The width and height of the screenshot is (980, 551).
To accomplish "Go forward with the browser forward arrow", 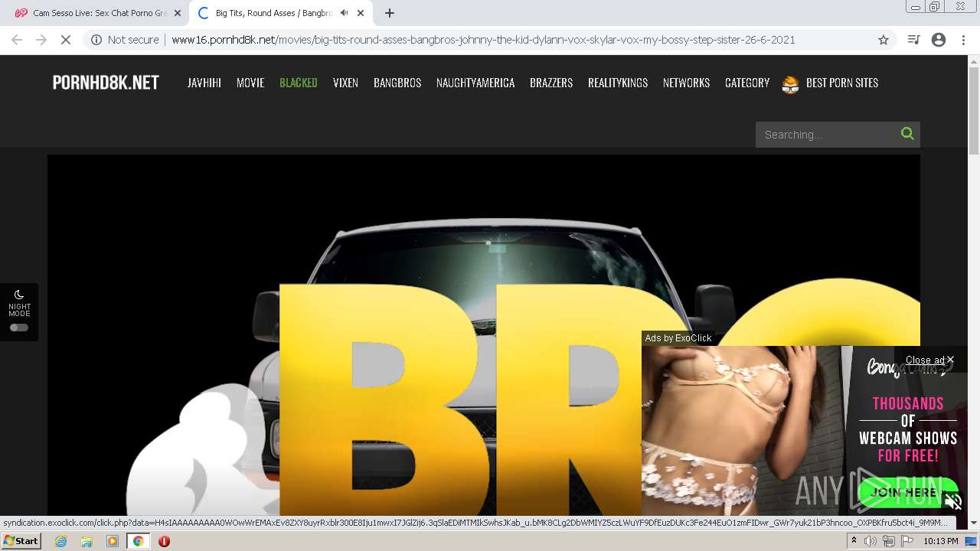I will (x=41, y=40).
